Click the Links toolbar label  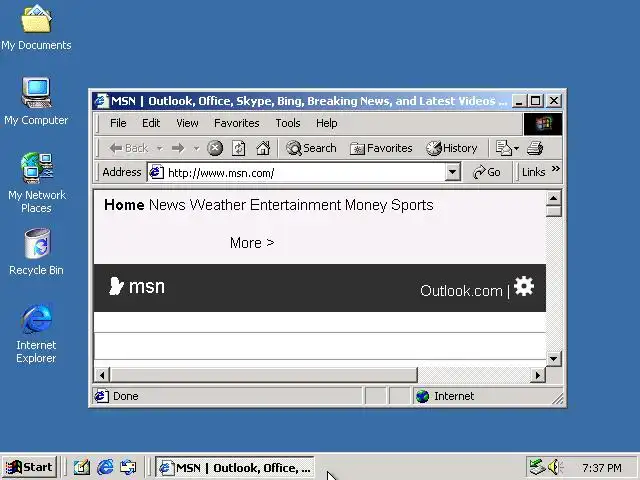pos(533,172)
